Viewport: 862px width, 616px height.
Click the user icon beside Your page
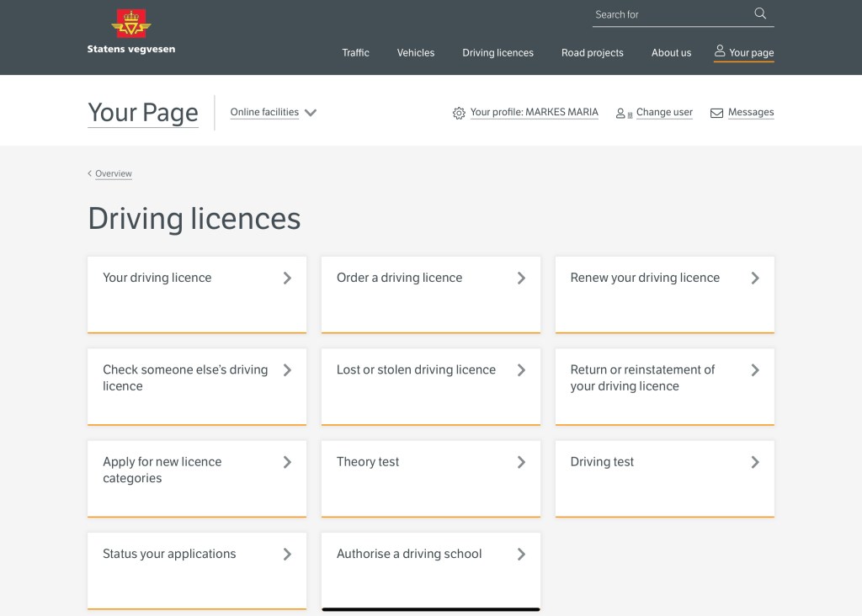point(720,51)
